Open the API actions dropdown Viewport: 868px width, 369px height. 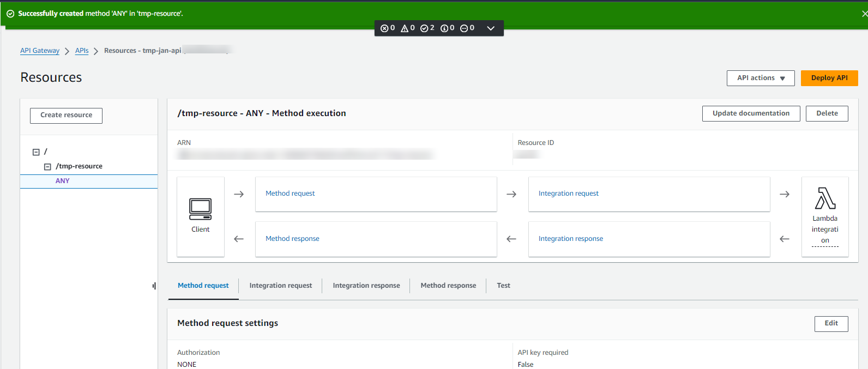[761, 78]
